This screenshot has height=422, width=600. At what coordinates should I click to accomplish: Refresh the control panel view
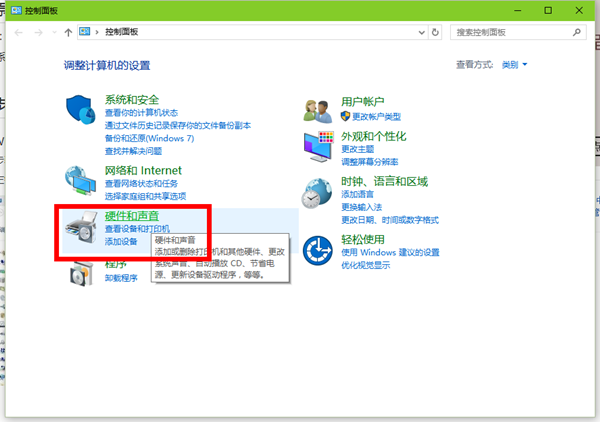coord(435,32)
